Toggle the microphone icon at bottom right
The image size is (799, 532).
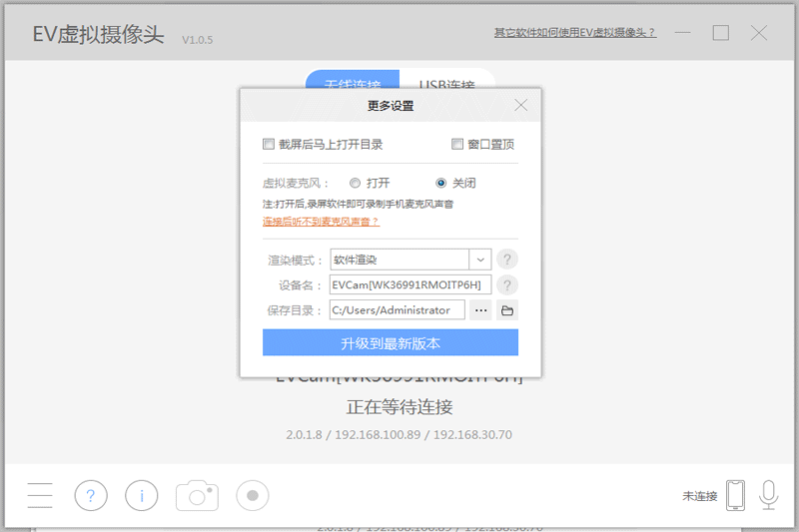point(768,495)
